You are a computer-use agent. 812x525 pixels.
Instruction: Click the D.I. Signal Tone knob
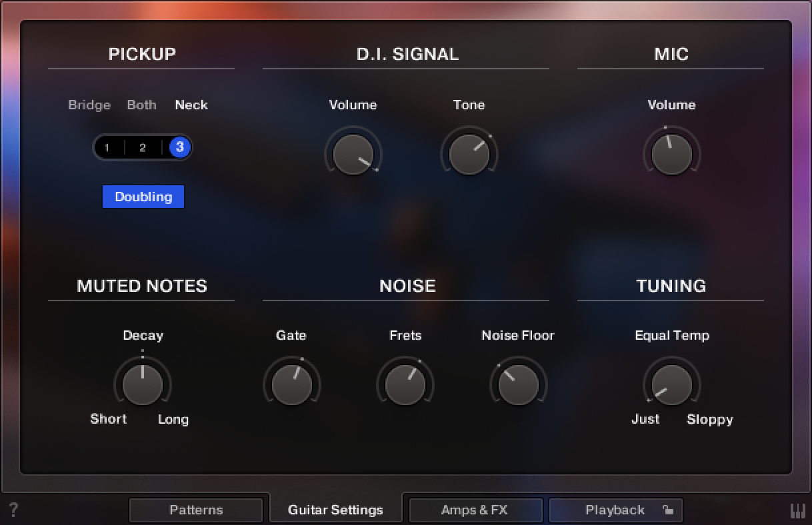(469, 153)
